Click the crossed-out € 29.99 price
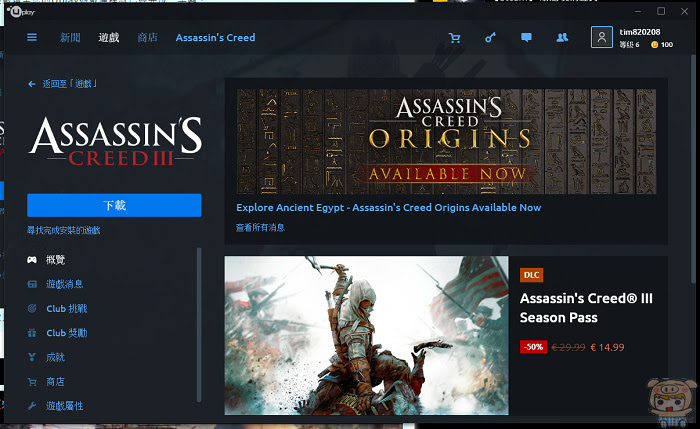This screenshot has height=429, width=700. [x=568, y=347]
